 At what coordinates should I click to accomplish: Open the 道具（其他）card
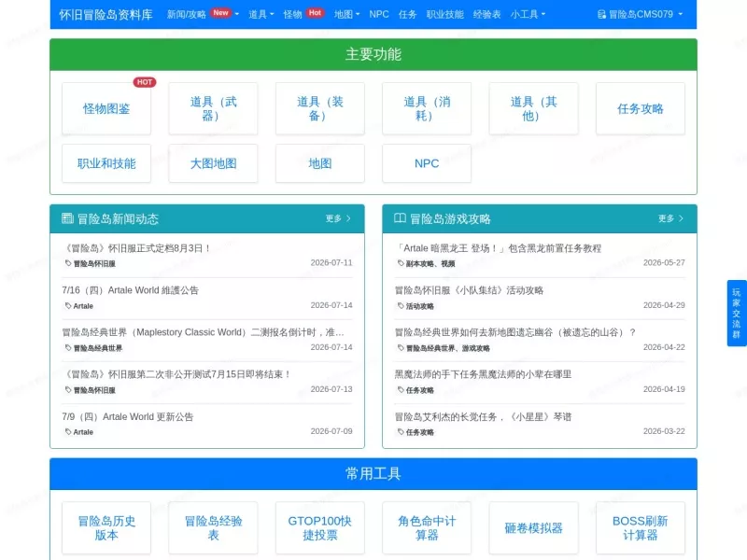pos(533,108)
